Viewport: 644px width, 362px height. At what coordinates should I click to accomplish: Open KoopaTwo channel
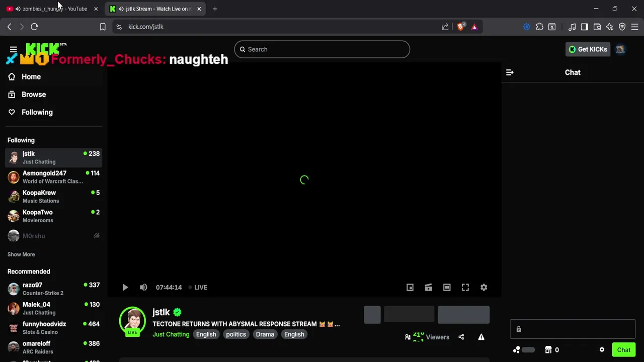tap(53, 216)
